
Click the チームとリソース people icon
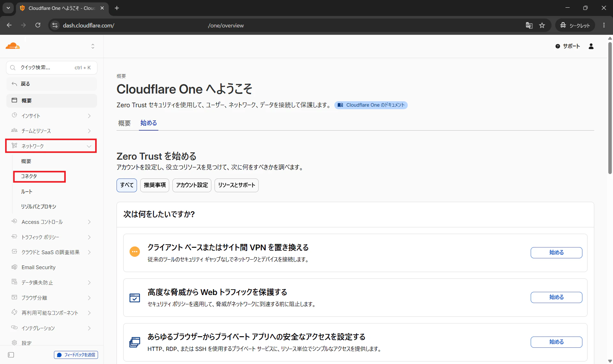14,130
